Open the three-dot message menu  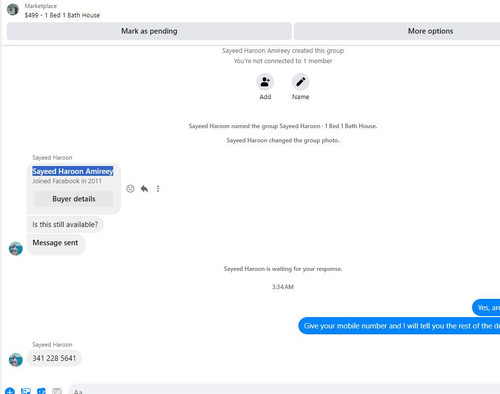tap(158, 189)
